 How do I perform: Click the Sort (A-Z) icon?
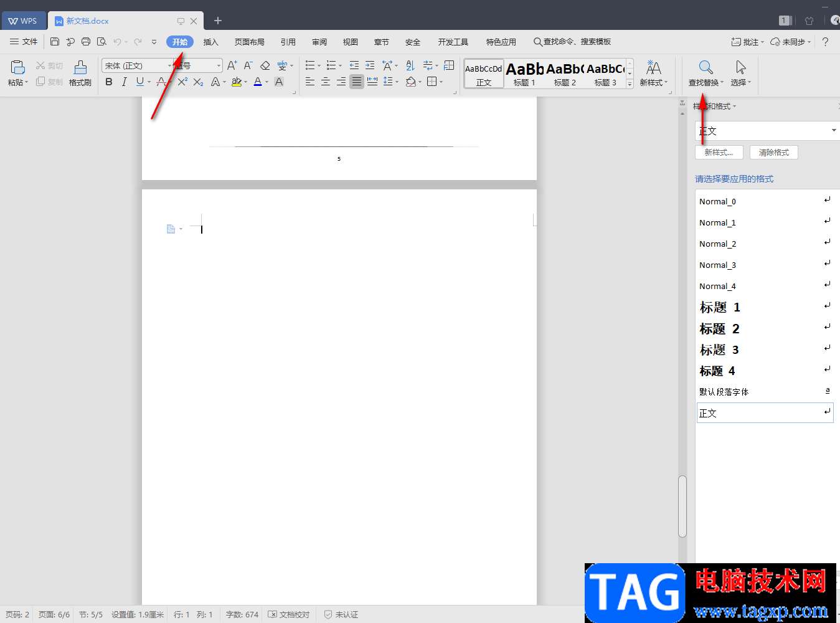(x=410, y=65)
